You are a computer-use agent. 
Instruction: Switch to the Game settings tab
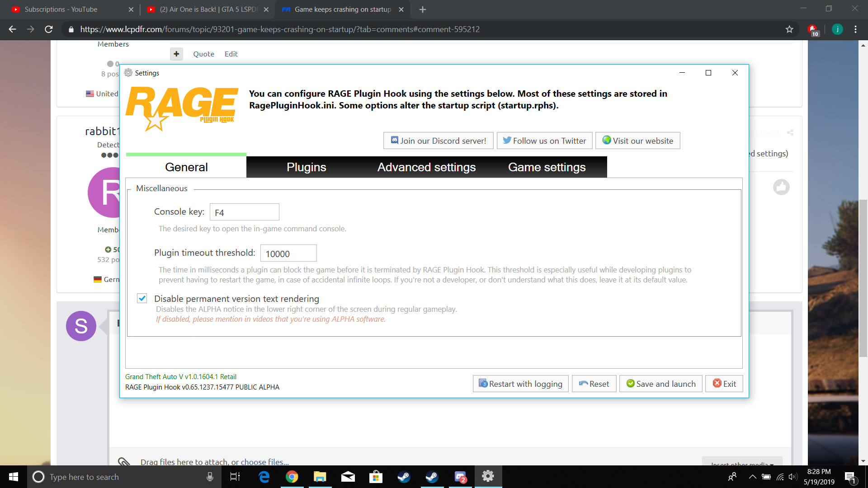click(x=547, y=167)
